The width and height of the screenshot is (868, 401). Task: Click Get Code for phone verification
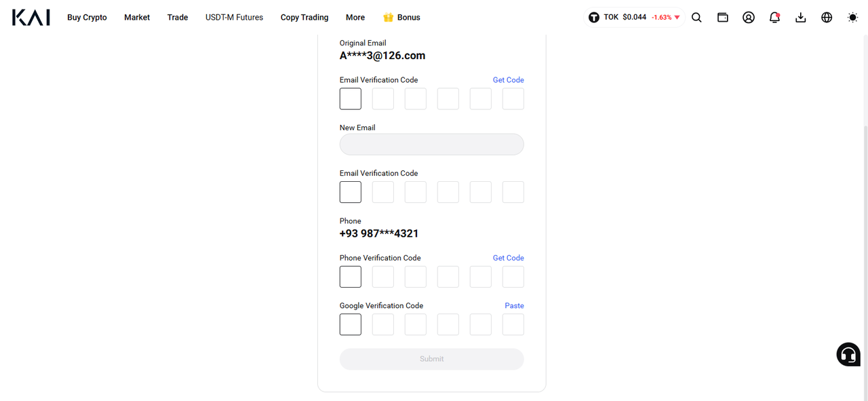tap(508, 258)
